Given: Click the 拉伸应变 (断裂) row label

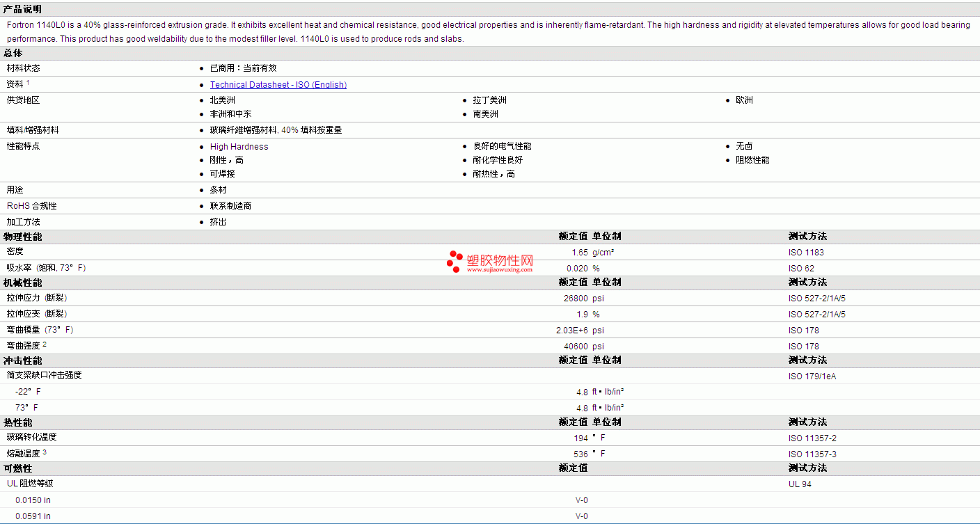Looking at the screenshot, I should (37, 314).
